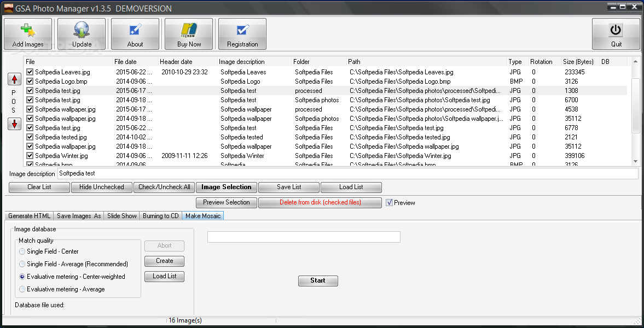644x328 pixels.
Task: Sort by Type column header
Action: point(518,62)
